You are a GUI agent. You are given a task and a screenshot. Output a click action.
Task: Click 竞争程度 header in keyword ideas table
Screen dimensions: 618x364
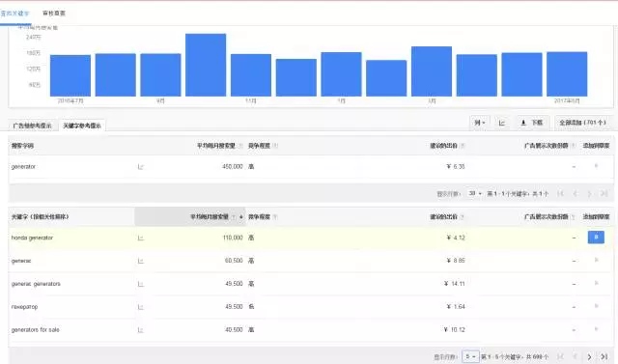click(259, 217)
